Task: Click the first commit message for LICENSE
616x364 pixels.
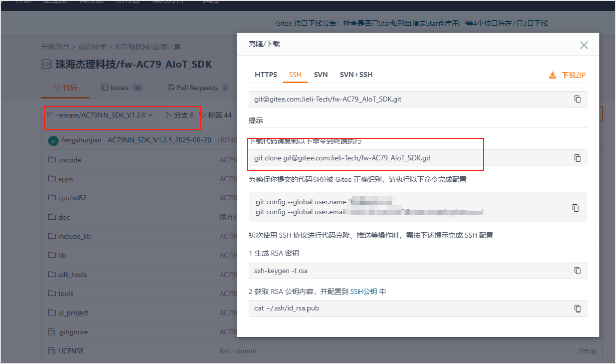Action: [238, 351]
